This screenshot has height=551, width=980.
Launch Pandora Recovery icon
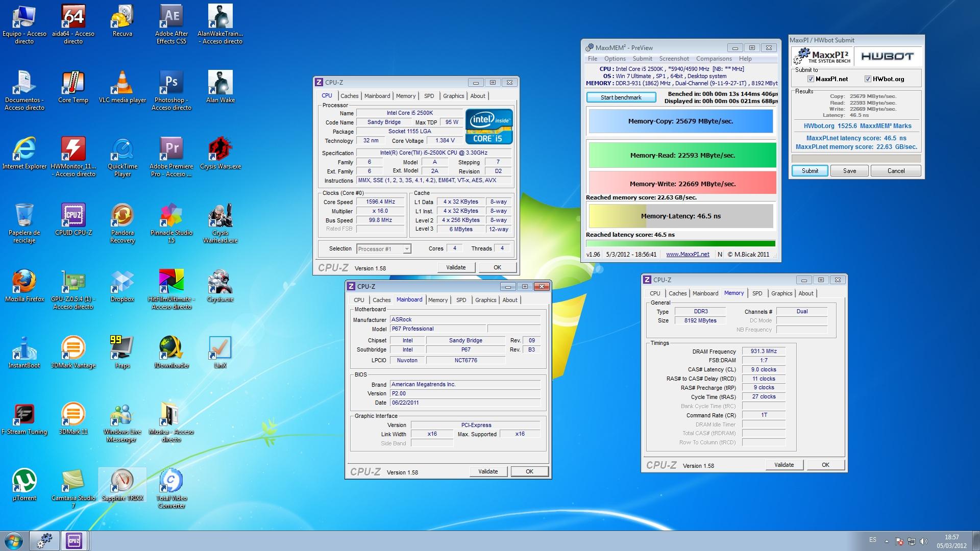coord(122,223)
